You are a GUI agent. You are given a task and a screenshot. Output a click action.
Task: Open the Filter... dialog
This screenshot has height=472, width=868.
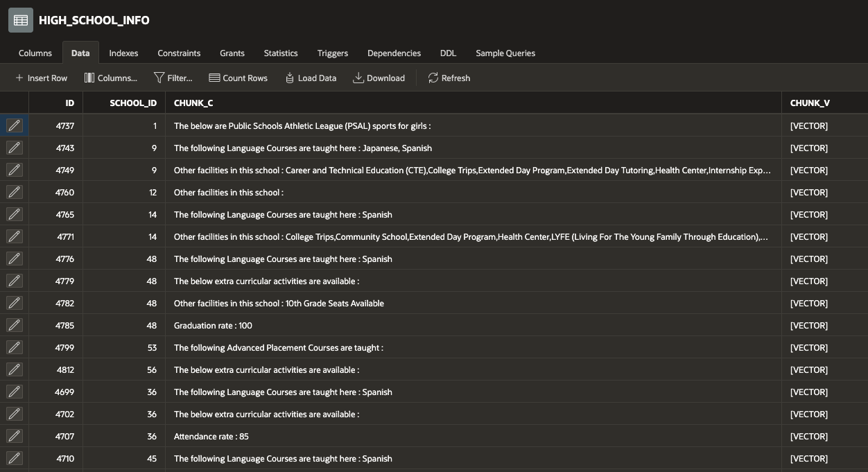tap(173, 78)
